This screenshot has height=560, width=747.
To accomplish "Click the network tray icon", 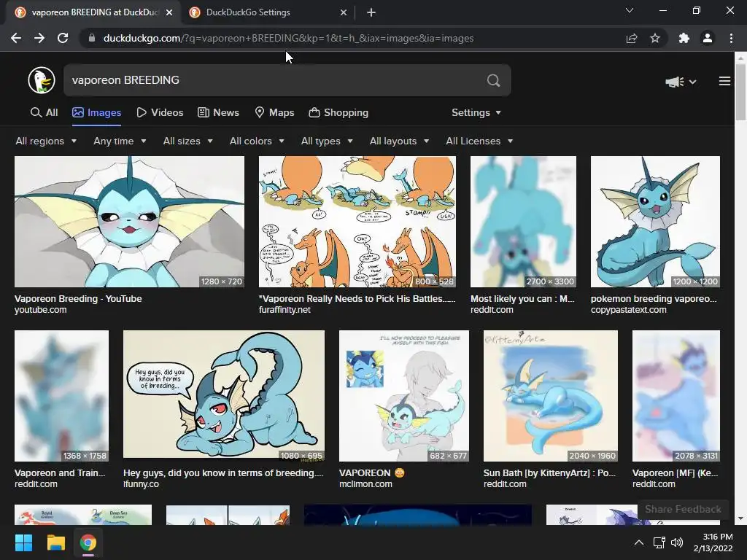I will point(659,542).
